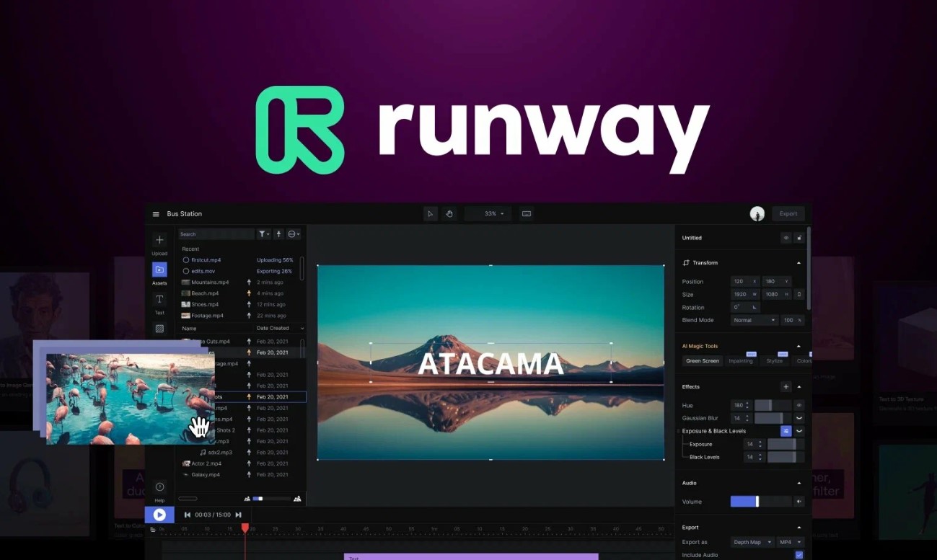The height and width of the screenshot is (560, 937).
Task: Open the Assets folder panel
Action: [159, 270]
